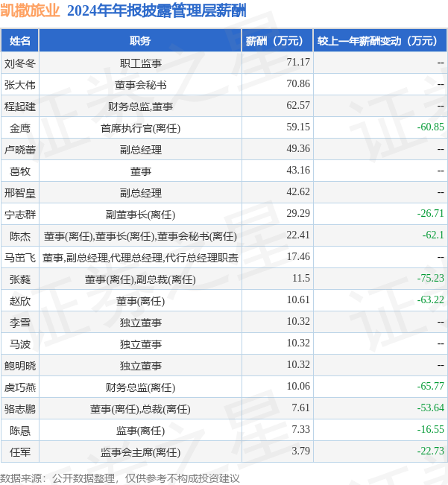This screenshot has width=448, height=485.
Task: Click the change value -16.55
Action: (x=430, y=429)
